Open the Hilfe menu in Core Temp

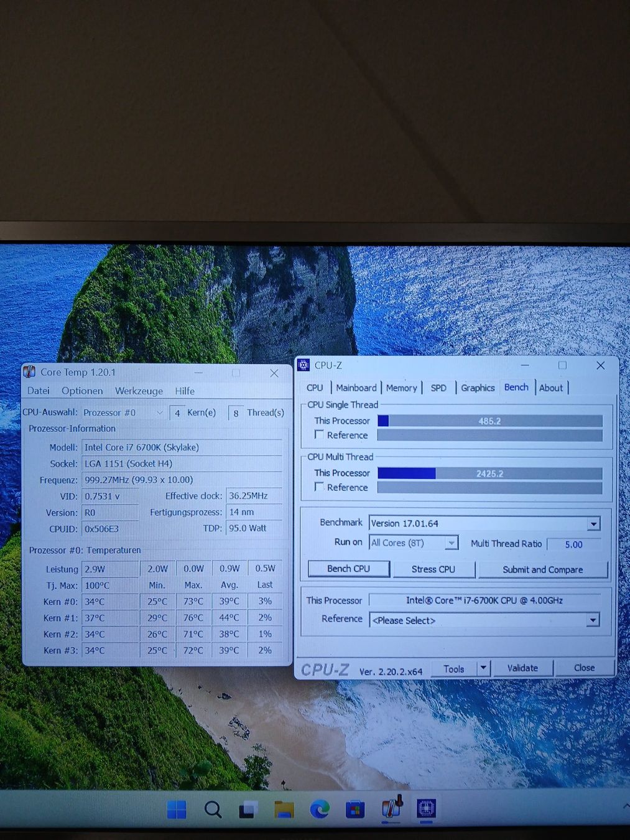click(185, 391)
